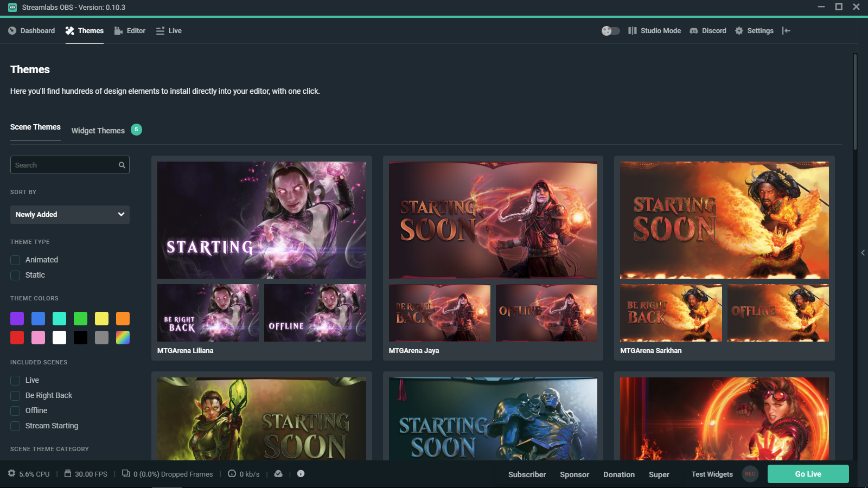Click the cloud check status icon
Image resolution: width=868 pixels, height=488 pixels.
(x=278, y=473)
